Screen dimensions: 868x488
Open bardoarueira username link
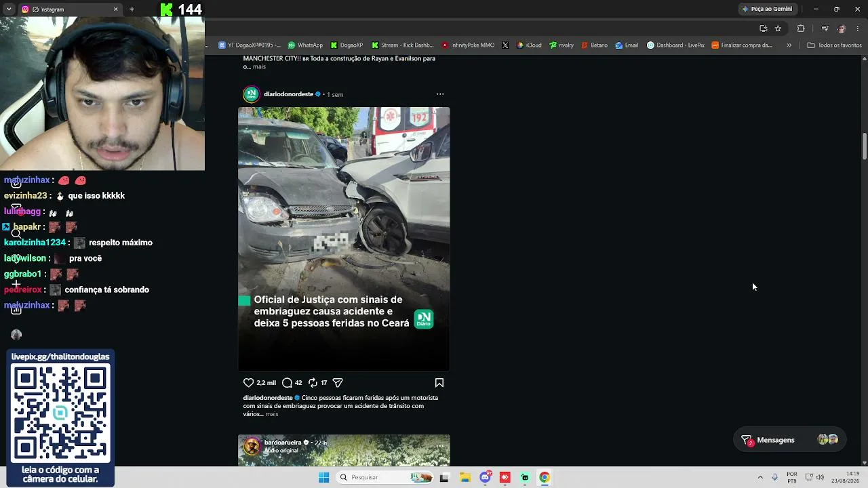(283, 443)
